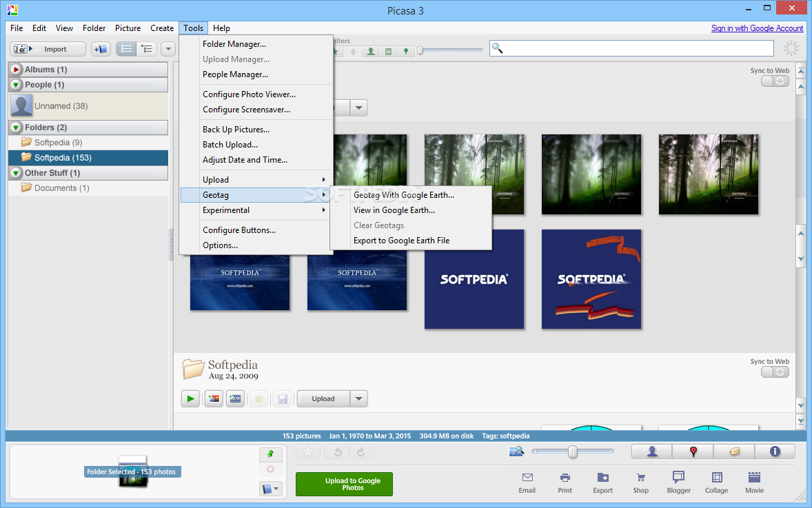This screenshot has height=508, width=812.
Task: Click the disabled save-to-disk floppy icon
Action: [282, 398]
